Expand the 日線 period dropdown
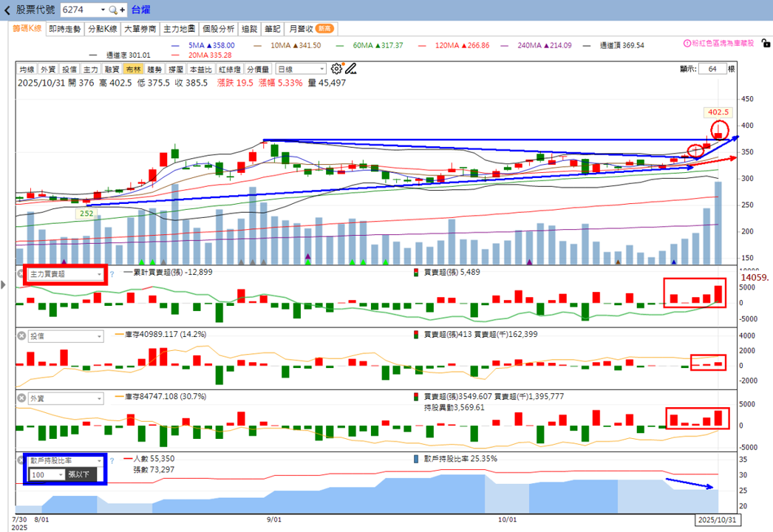 click(301, 69)
